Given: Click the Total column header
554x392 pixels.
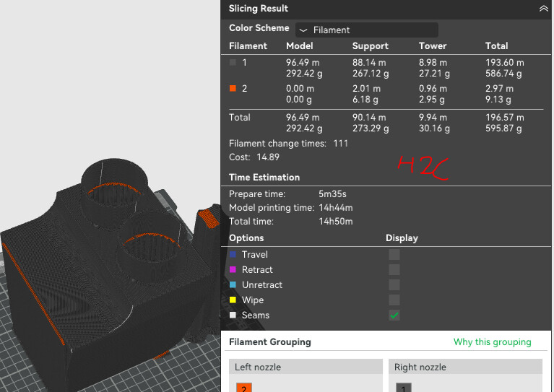Looking at the screenshot, I should 497,46.
